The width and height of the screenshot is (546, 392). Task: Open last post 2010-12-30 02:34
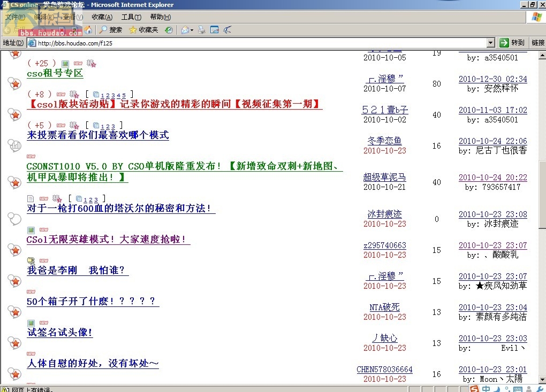click(492, 79)
